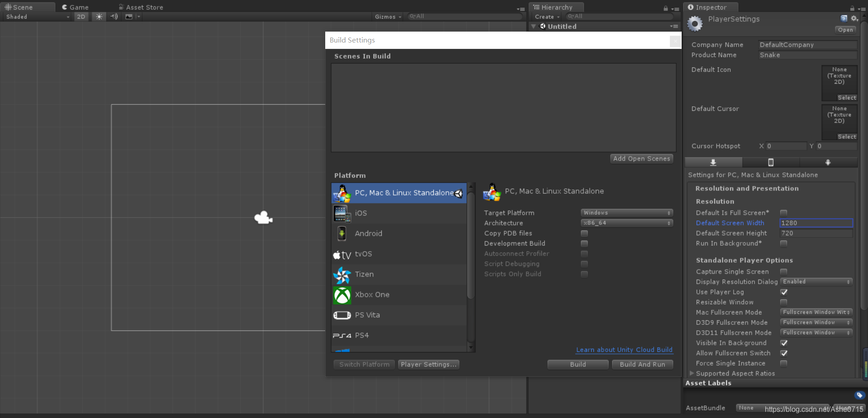Select iOS platform icon in list
Image resolution: width=868 pixels, height=418 pixels.
click(x=342, y=213)
